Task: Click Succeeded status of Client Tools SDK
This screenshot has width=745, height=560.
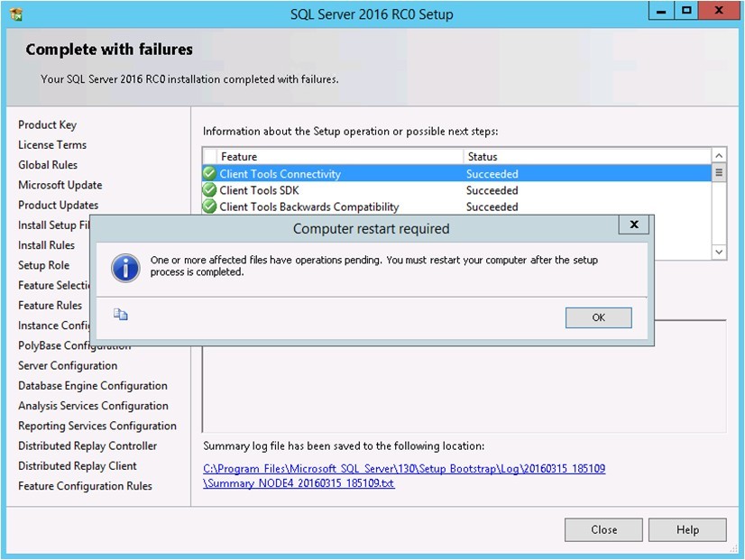Action: pyautogui.click(x=492, y=190)
